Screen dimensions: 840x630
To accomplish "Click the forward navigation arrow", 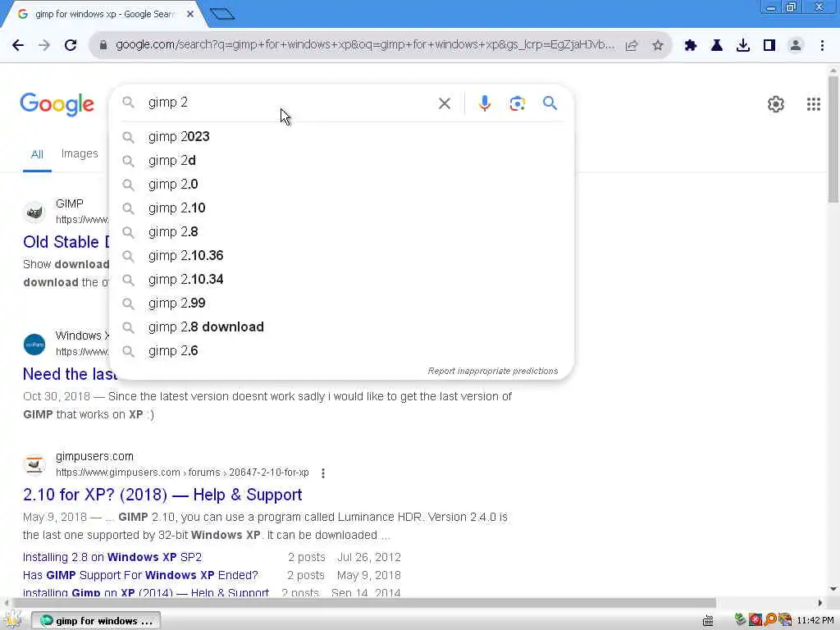I will (44, 46).
